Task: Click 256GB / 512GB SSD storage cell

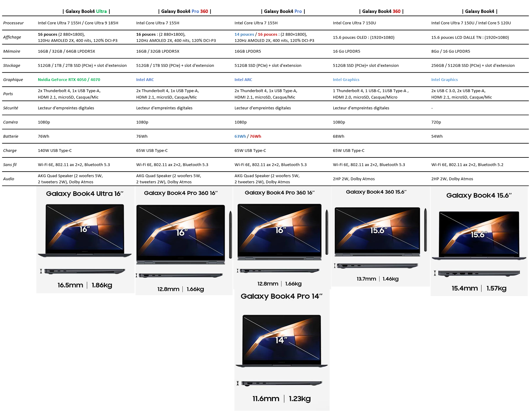Action: [x=473, y=66]
